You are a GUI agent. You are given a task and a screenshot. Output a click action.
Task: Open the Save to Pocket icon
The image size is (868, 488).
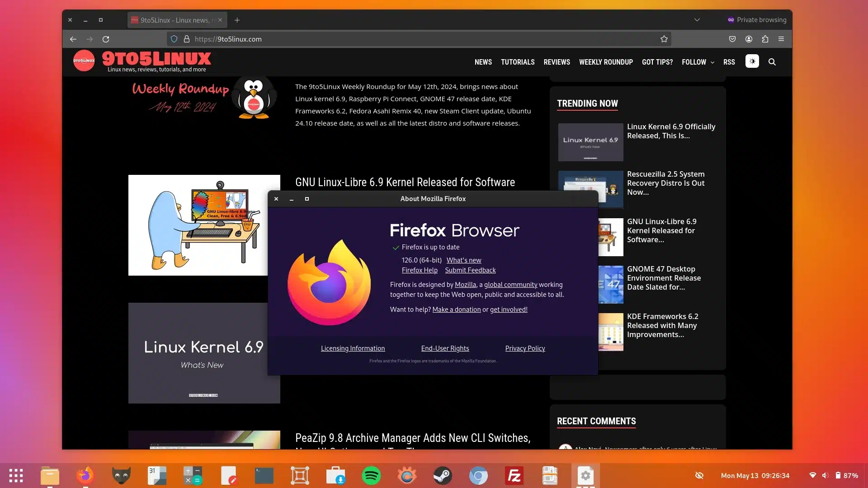click(x=732, y=39)
